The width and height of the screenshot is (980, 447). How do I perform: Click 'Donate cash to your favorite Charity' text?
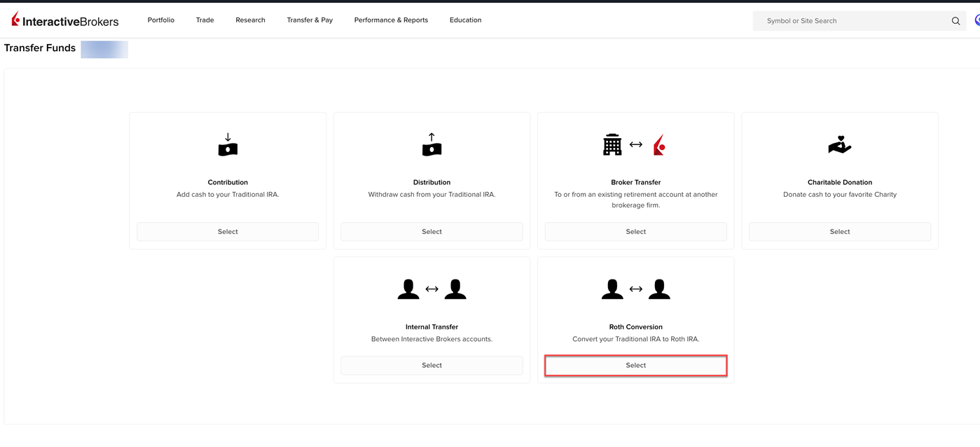(840, 195)
